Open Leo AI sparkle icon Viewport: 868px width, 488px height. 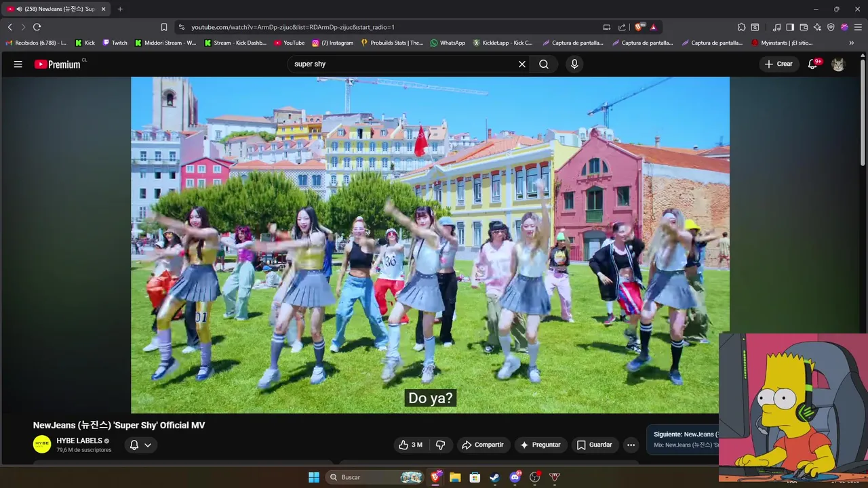(x=817, y=27)
